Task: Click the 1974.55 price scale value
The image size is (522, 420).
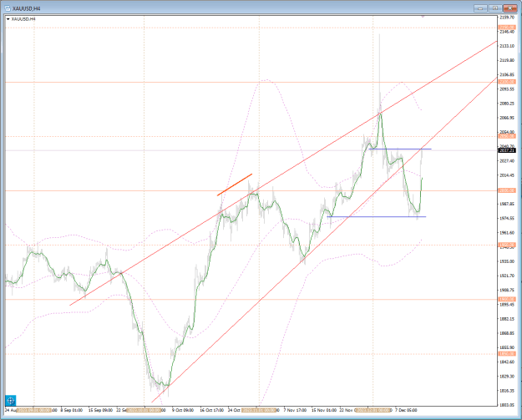Action: [x=507, y=218]
